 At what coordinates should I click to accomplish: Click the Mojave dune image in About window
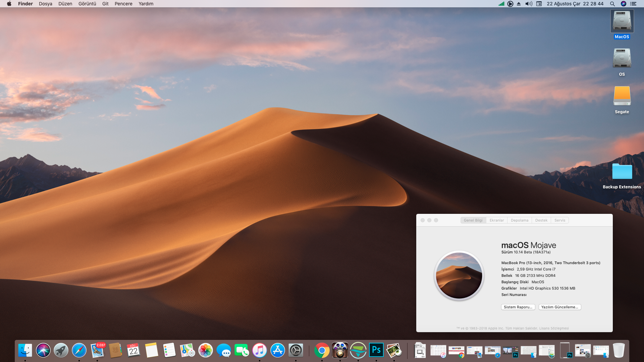459,276
